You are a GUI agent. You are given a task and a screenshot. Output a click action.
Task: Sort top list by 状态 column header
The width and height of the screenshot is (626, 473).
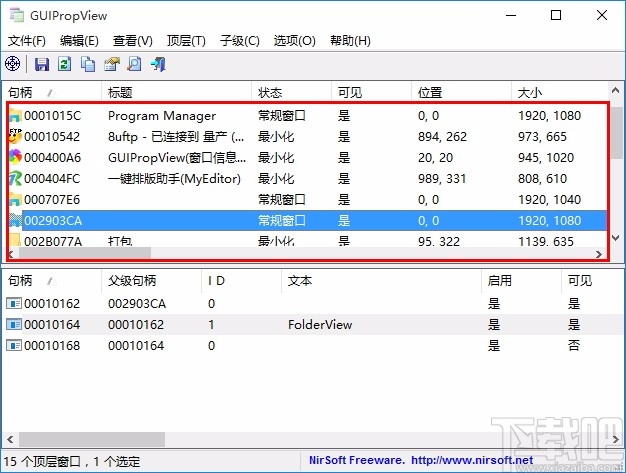pos(291,93)
